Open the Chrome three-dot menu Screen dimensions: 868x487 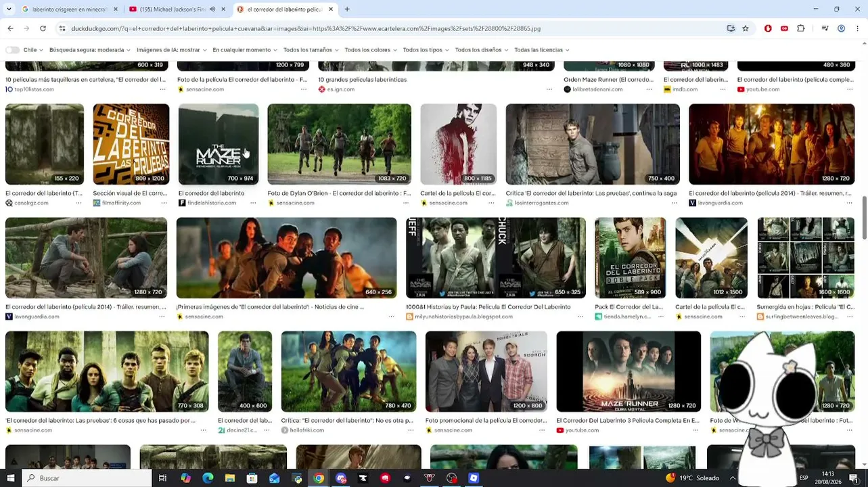(857, 28)
